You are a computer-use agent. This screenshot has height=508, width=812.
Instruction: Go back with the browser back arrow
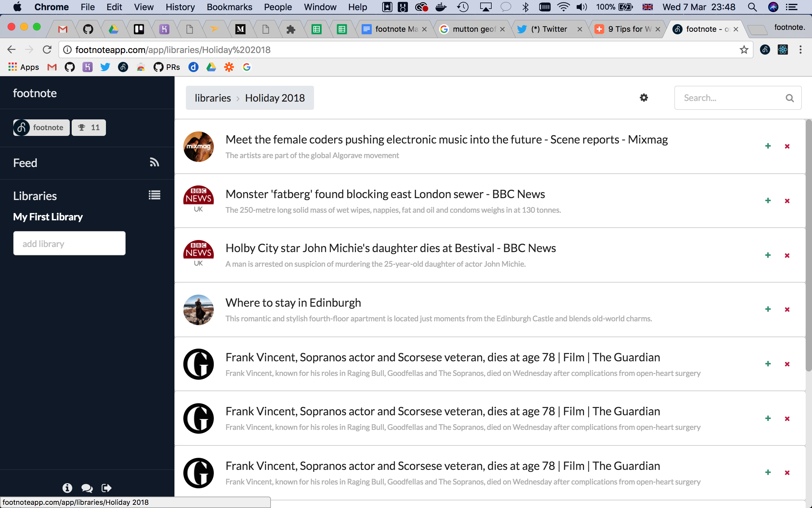tap(11, 50)
